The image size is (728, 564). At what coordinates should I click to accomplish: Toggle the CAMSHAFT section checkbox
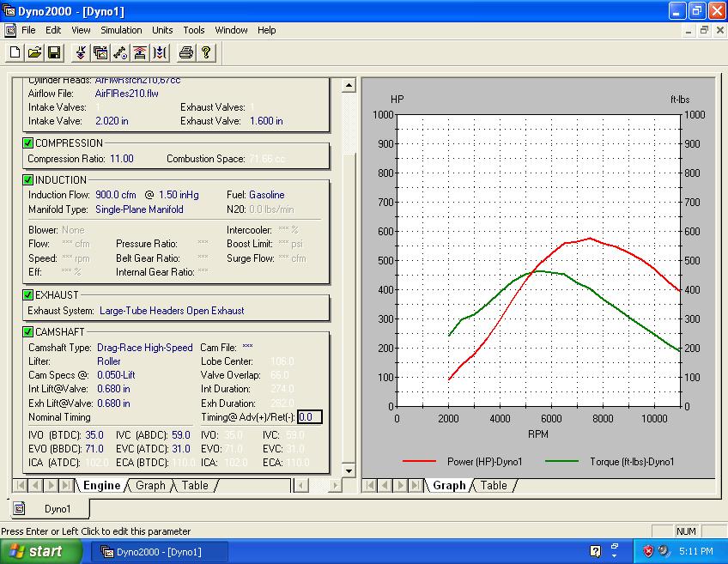pyautogui.click(x=28, y=332)
